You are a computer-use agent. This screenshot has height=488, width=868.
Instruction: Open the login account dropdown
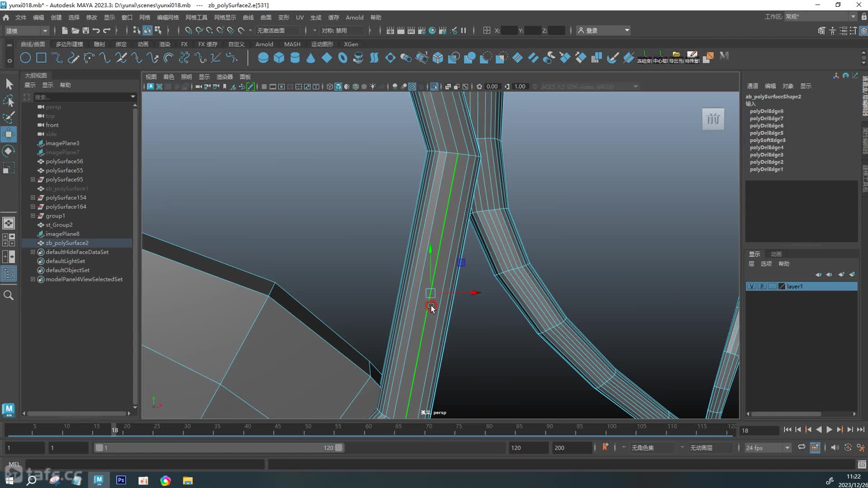point(604,30)
